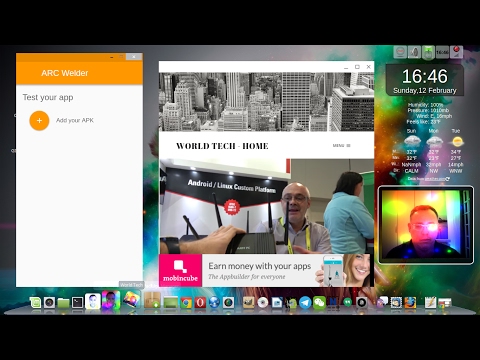
Task: Click the webcam preview window on the desktop
Action: click(426, 225)
